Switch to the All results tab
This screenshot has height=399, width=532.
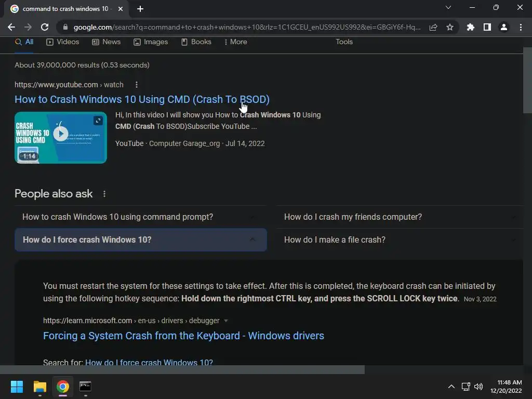24,42
